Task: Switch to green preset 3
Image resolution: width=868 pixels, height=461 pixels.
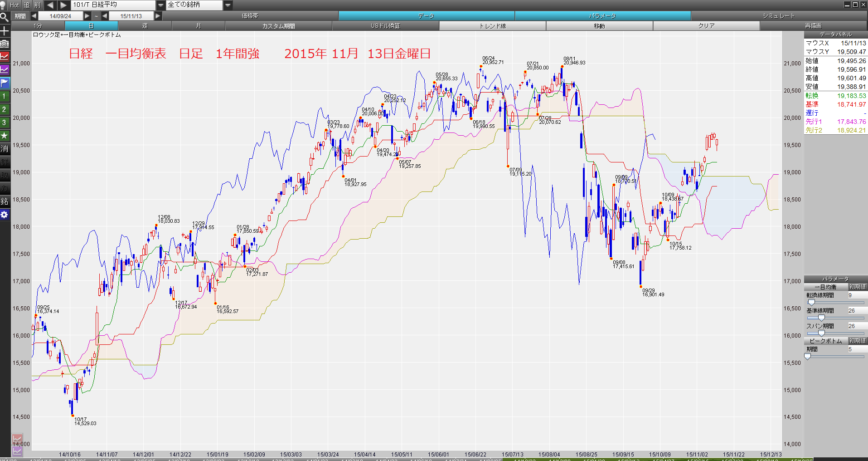Action: 5,123
